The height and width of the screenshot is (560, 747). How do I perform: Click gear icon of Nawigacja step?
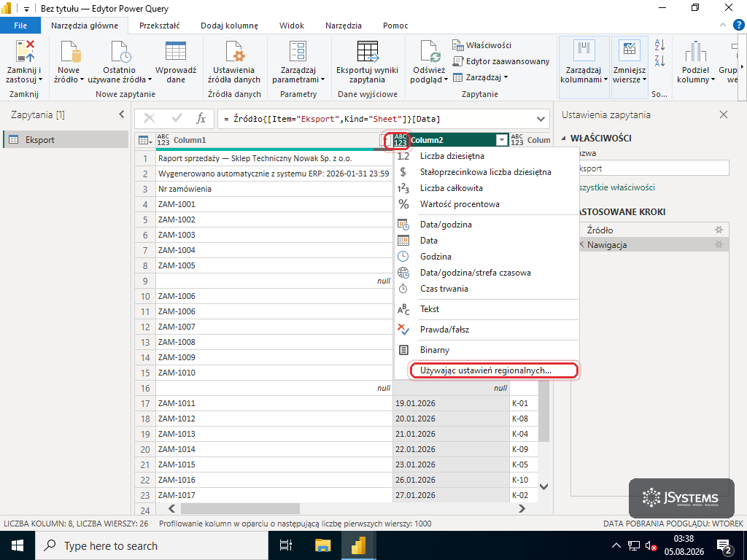coord(719,245)
